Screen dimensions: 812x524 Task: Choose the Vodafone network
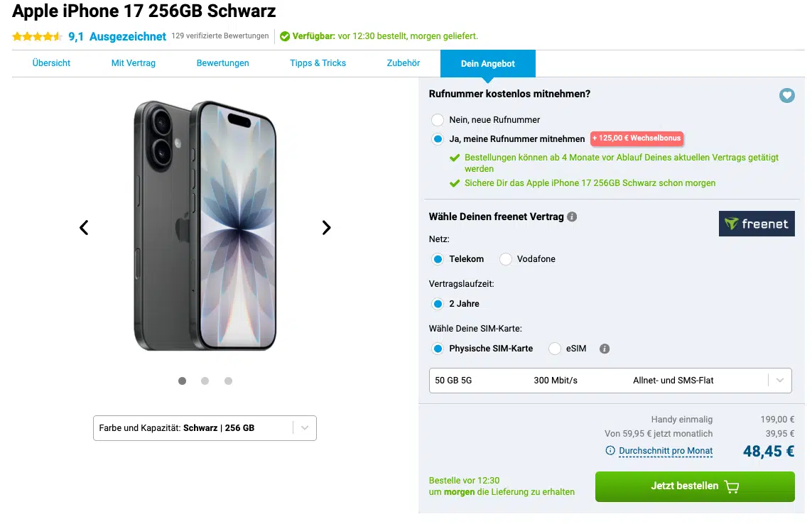point(506,259)
